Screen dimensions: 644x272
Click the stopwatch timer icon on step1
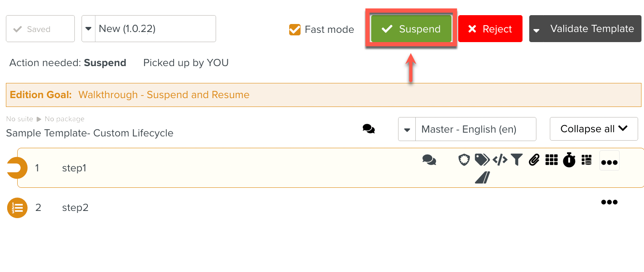click(x=569, y=160)
